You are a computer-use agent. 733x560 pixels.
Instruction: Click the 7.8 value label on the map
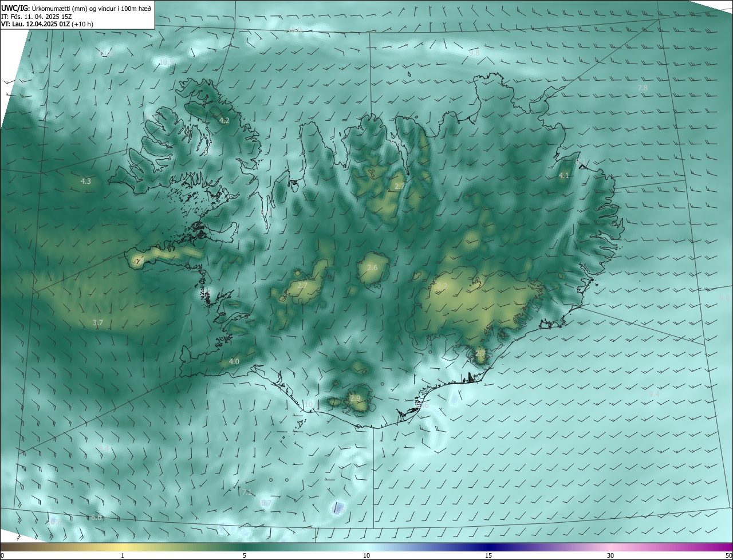(643, 88)
